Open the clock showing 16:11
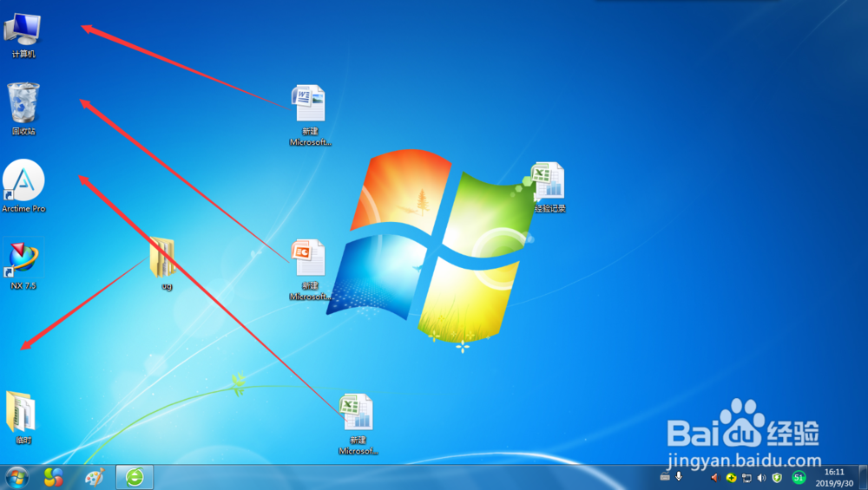The height and width of the screenshot is (490, 868). (834, 477)
